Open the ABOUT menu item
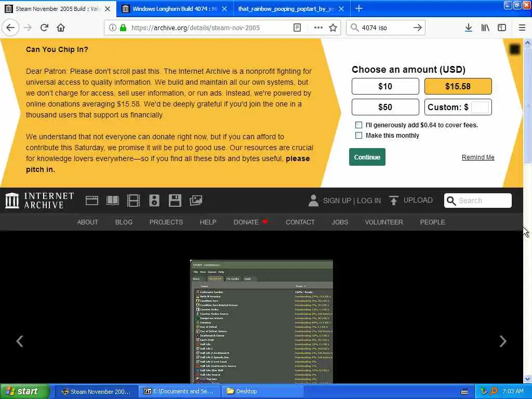Viewport: 532px width, 399px height. [87, 222]
